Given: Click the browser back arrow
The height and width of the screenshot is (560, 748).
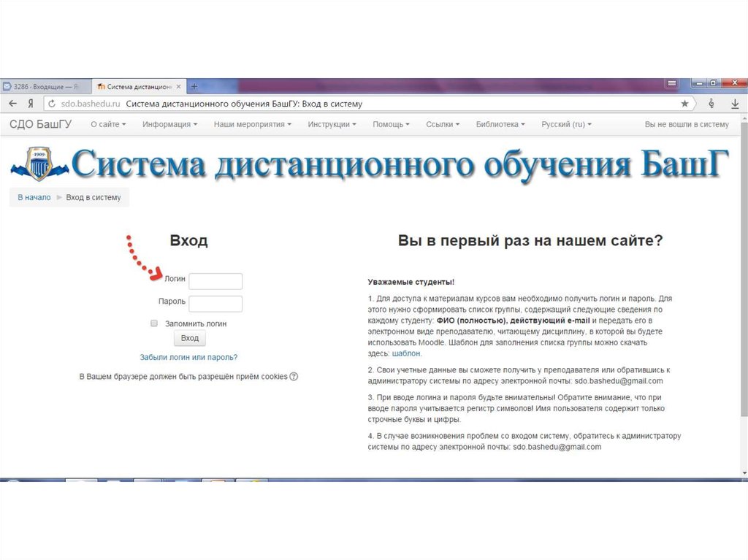Looking at the screenshot, I should click(x=12, y=104).
